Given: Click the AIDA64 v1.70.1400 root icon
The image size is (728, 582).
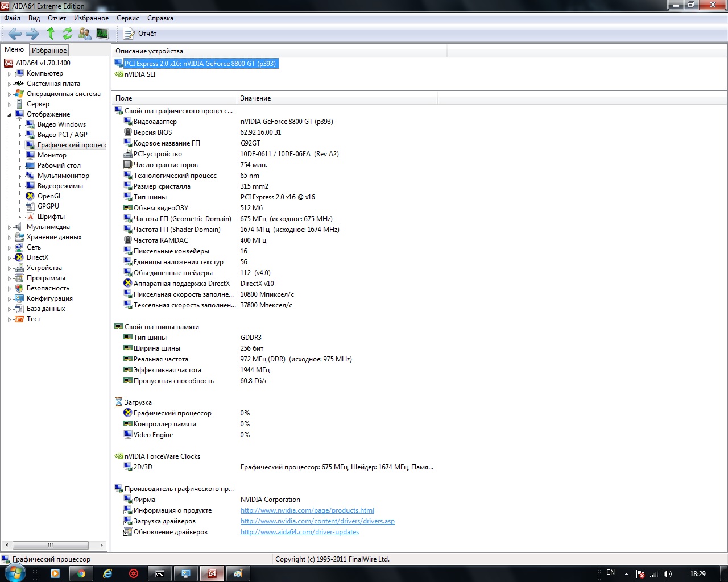Looking at the screenshot, I should pyautogui.click(x=9, y=63).
